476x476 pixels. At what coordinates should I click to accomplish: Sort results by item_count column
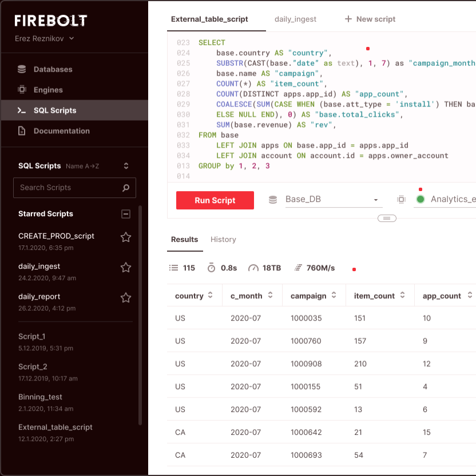pos(403,295)
